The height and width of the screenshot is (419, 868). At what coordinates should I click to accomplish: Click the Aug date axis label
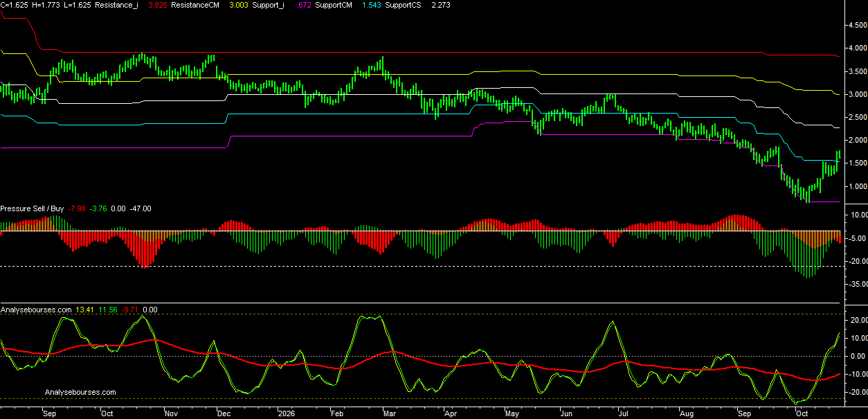pyautogui.click(x=687, y=413)
